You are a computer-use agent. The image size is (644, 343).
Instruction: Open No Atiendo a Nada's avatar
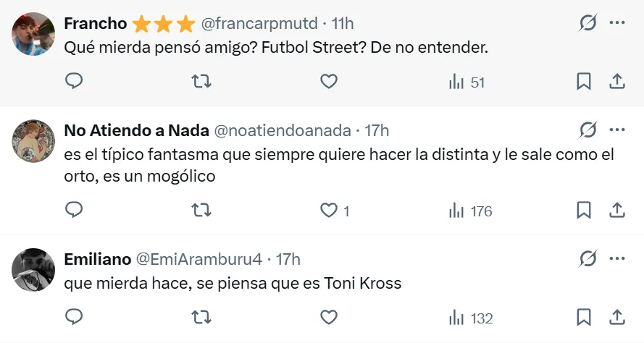click(34, 141)
